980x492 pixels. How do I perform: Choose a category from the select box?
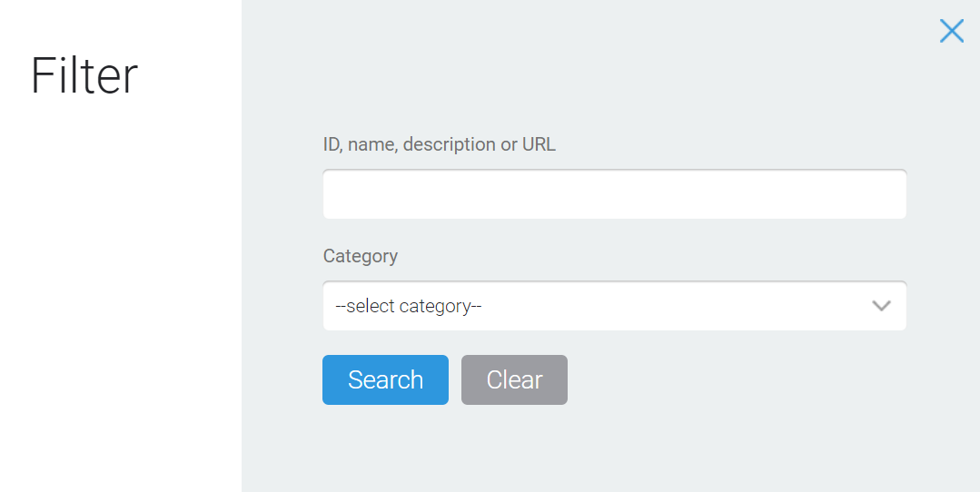pos(614,306)
